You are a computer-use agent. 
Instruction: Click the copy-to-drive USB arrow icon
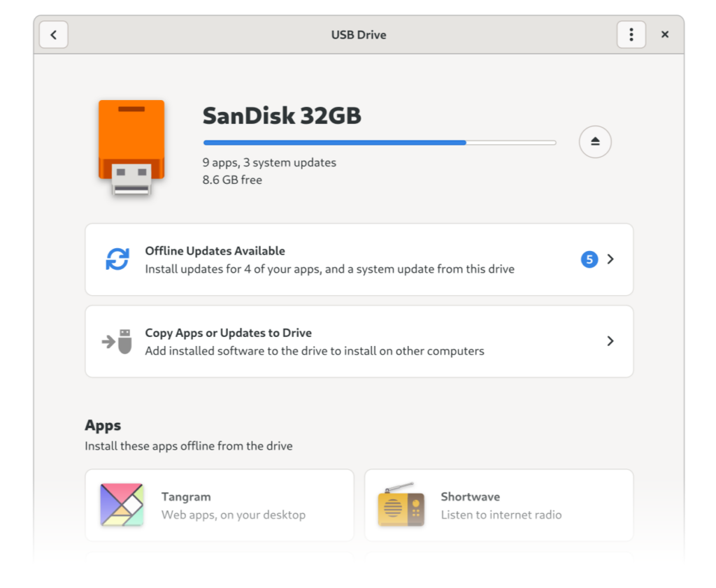[x=117, y=341]
